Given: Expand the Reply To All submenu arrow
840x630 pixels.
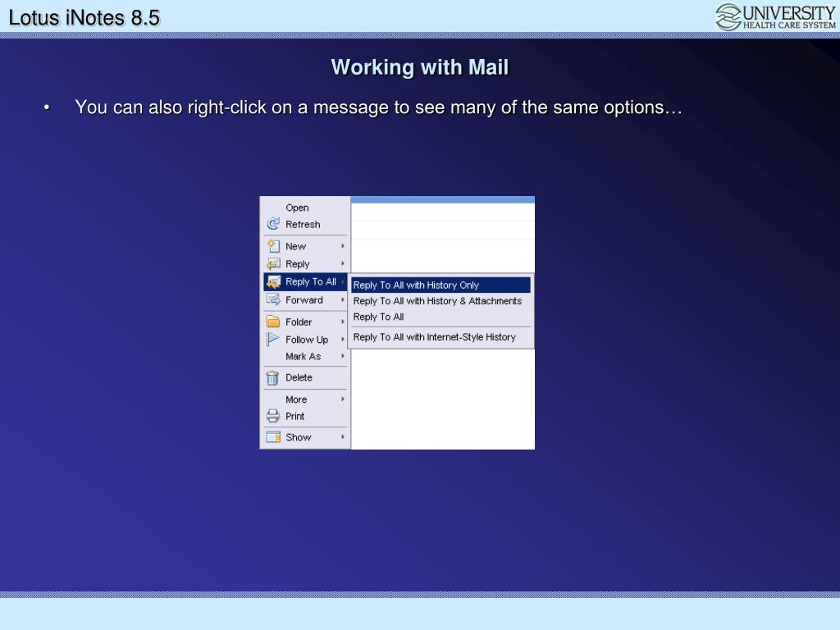Looking at the screenshot, I should 343,282.
